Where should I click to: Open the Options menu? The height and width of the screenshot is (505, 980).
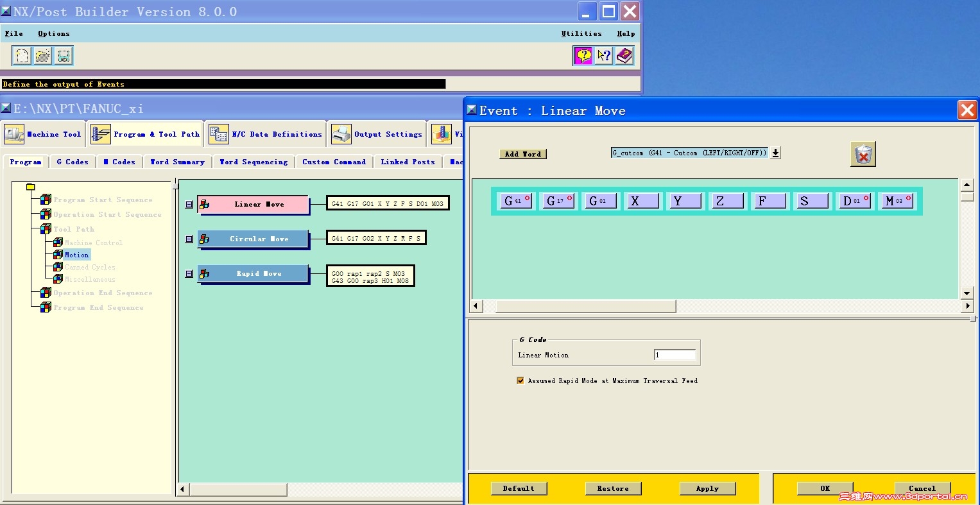pyautogui.click(x=54, y=33)
